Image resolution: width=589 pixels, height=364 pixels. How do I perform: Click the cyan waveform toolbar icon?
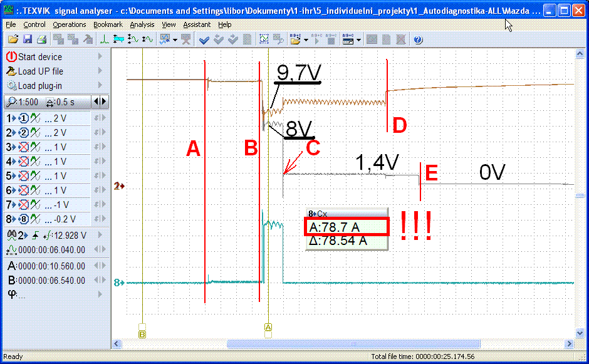coord(118,39)
